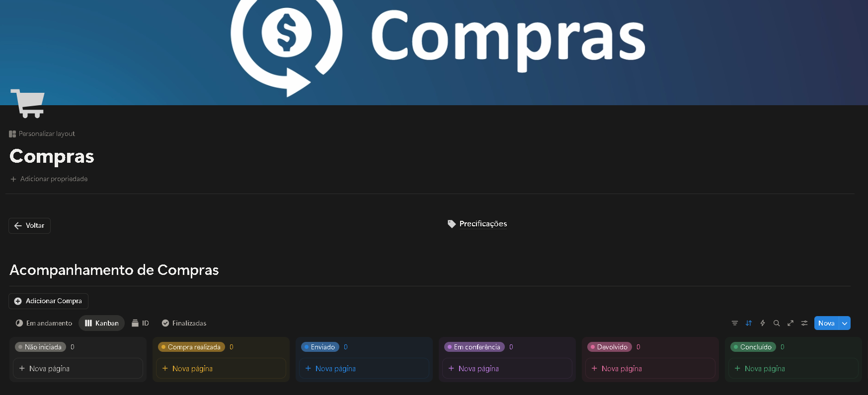The height and width of the screenshot is (395, 868).
Task: Open the Finalizadas view tab
Action: tap(184, 323)
